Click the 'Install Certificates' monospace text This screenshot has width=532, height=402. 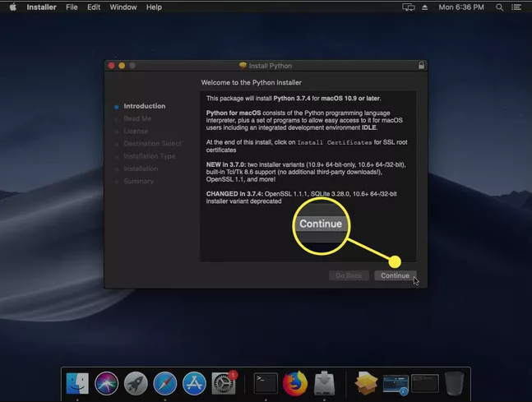tap(335, 142)
